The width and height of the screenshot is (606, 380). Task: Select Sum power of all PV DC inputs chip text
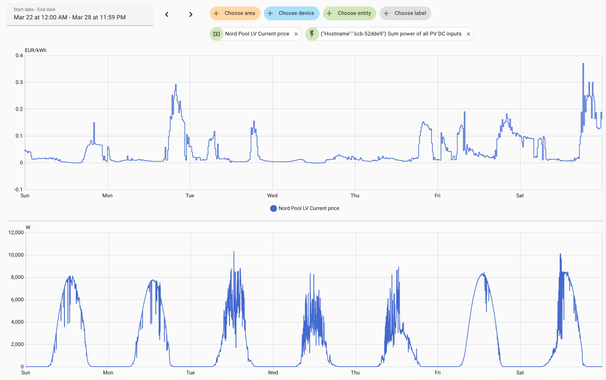pos(391,34)
